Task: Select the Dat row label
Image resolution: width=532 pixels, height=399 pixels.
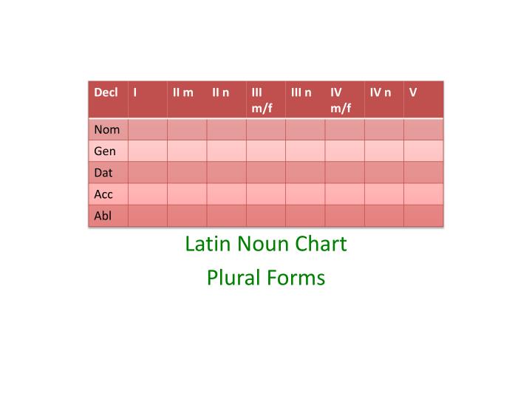Action: [x=108, y=172]
